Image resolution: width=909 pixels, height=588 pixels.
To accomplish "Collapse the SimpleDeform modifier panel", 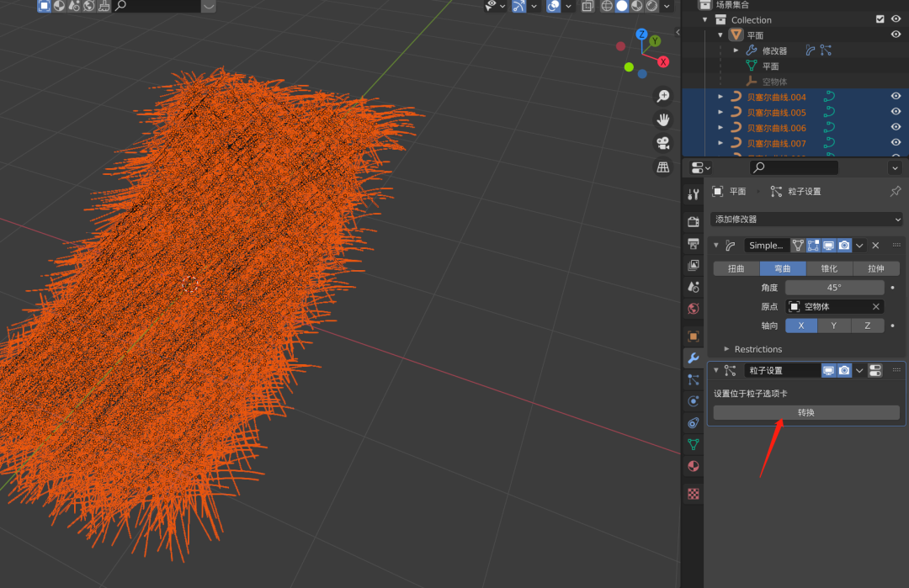I will [x=716, y=246].
